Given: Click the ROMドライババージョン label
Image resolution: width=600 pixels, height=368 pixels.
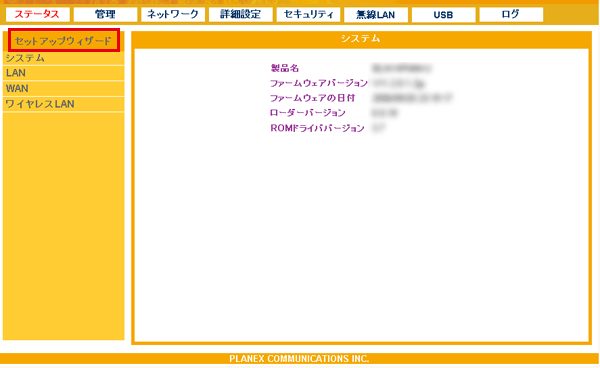Looking at the screenshot, I should pos(317,128).
